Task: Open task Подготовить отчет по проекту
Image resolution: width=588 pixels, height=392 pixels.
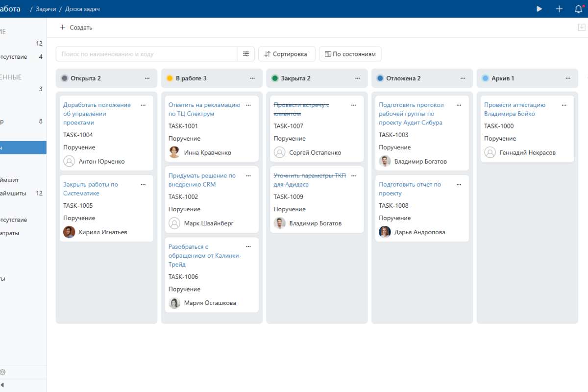Action: point(410,189)
